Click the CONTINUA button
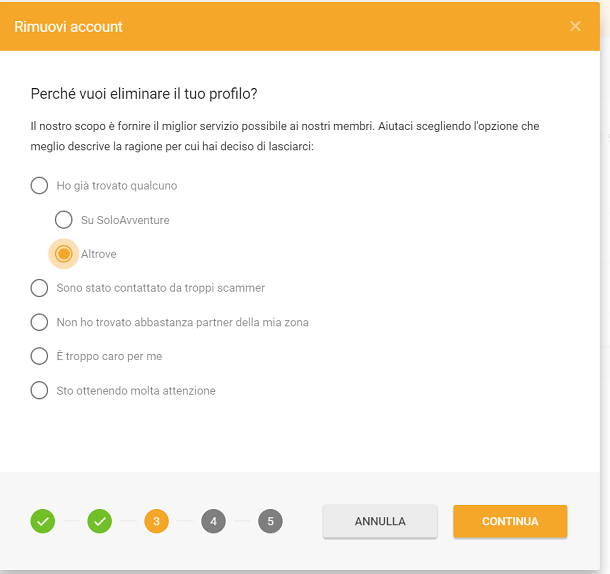610x574 pixels. point(510,521)
